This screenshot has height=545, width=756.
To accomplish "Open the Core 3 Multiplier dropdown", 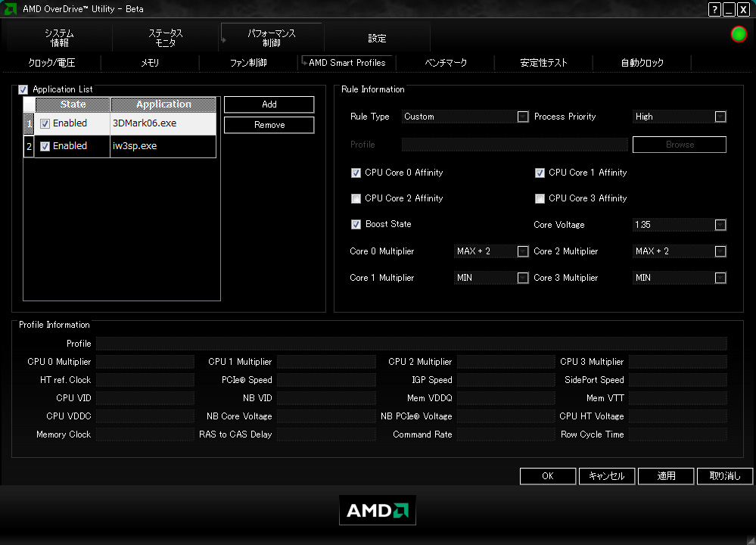I will coord(720,278).
